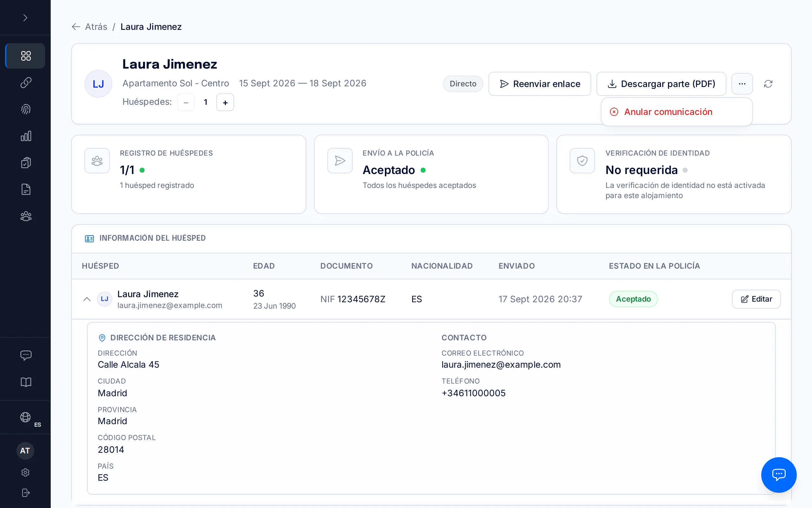Click the phone number +34611000005
812x508 pixels.
474,393
